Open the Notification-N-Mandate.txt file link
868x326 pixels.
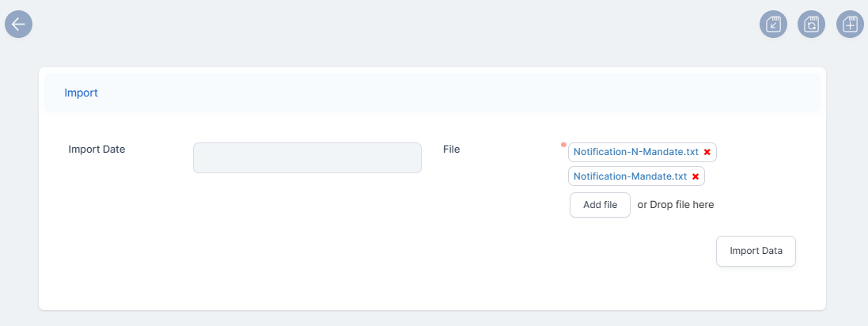pyautogui.click(x=635, y=152)
